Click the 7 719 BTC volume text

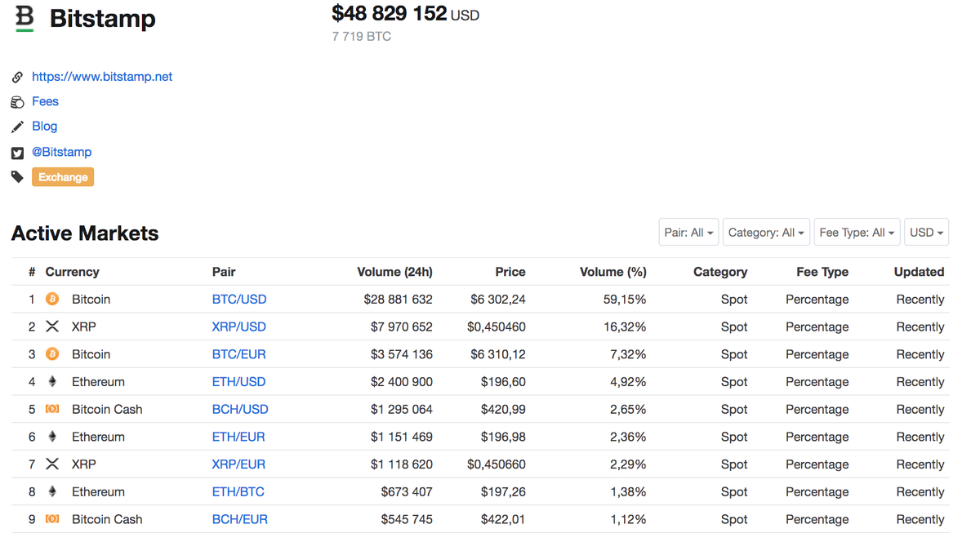tap(362, 37)
